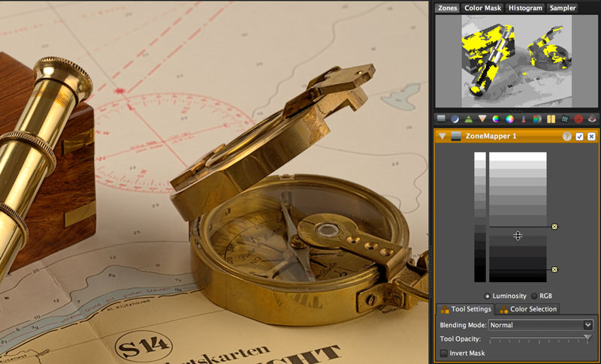The height and width of the screenshot is (364, 601).
Task: Add a ZoneMapper tool from the toolbar
Action: pyautogui.click(x=441, y=119)
